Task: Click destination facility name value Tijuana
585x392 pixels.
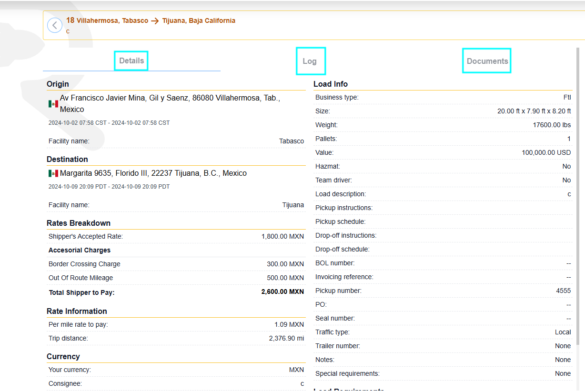Action: pos(293,205)
